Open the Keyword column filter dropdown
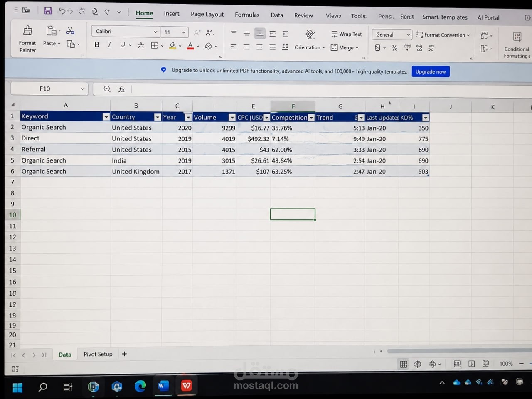 click(x=106, y=117)
